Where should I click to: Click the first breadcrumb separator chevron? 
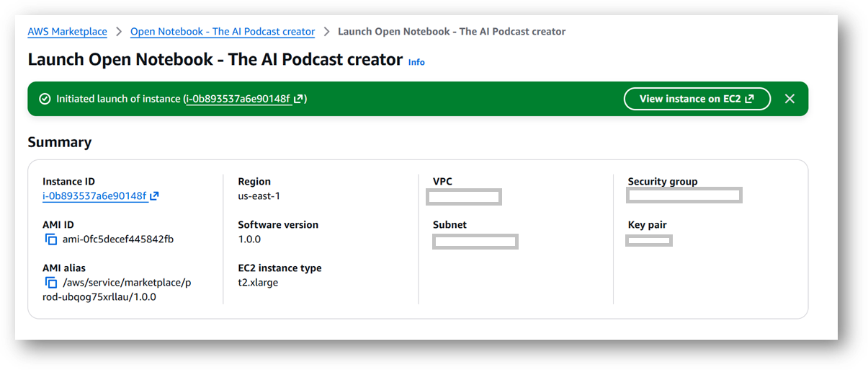pyautogui.click(x=119, y=32)
